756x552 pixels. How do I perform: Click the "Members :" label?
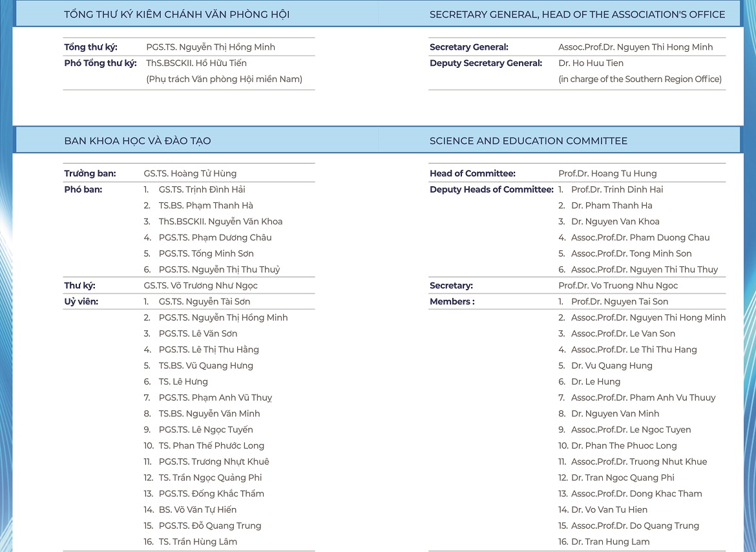452,302
